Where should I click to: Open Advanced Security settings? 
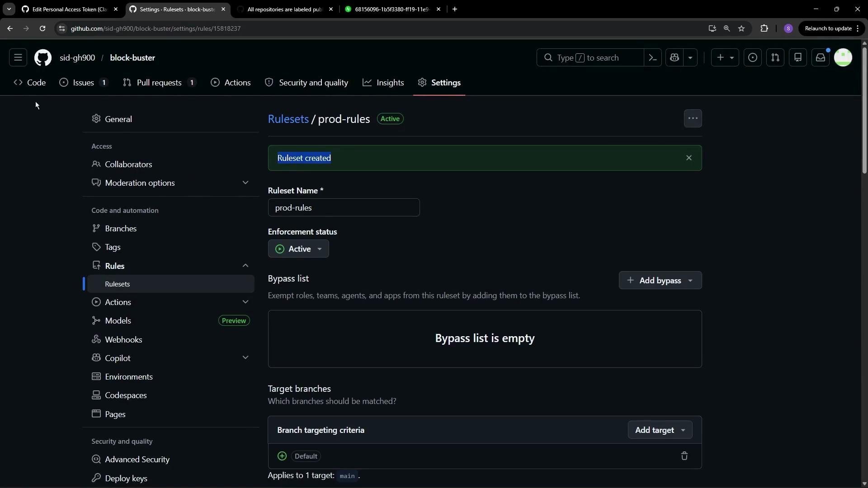171,460
